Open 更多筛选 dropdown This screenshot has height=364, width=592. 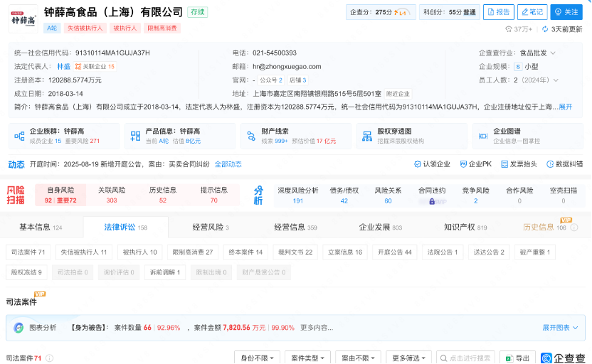pyautogui.click(x=408, y=358)
